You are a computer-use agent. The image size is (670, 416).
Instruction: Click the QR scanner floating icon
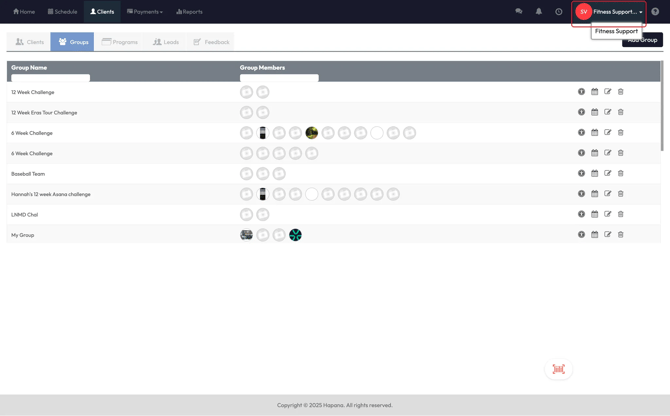coord(558,369)
